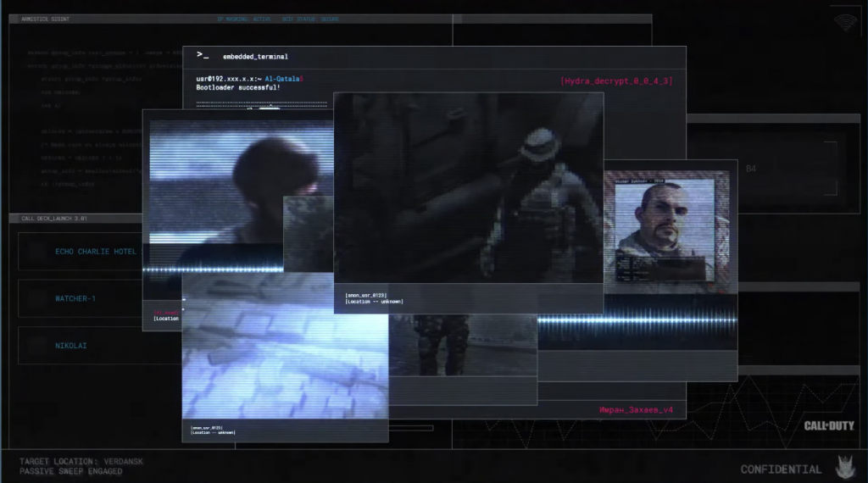The image size is (868, 483).
Task: Select the ARMISTICE SIGINT panel header
Action: pyautogui.click(x=46, y=19)
